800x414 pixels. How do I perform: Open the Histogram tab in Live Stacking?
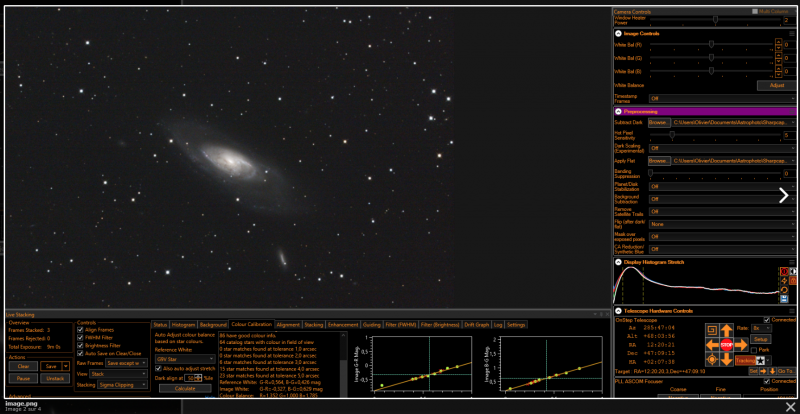coord(183,325)
